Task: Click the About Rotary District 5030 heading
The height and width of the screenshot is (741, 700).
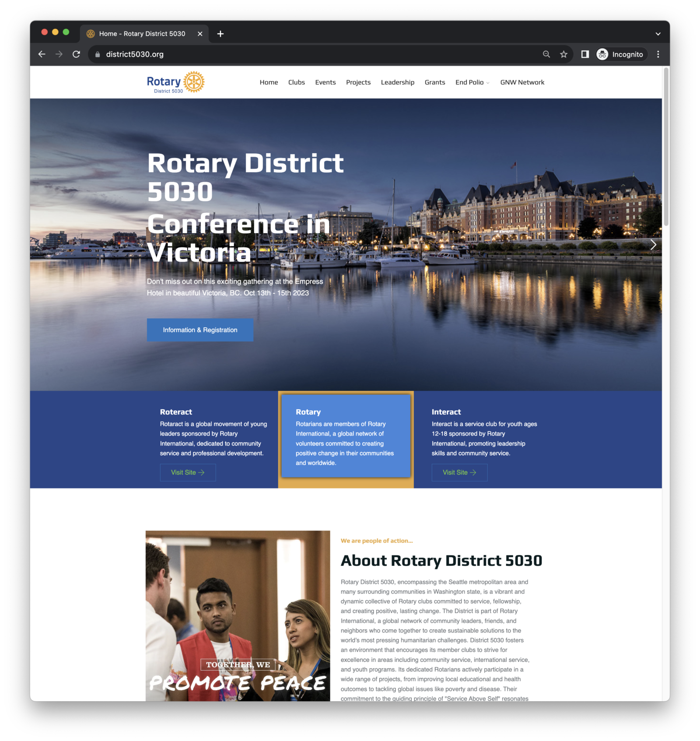Action: (x=441, y=561)
